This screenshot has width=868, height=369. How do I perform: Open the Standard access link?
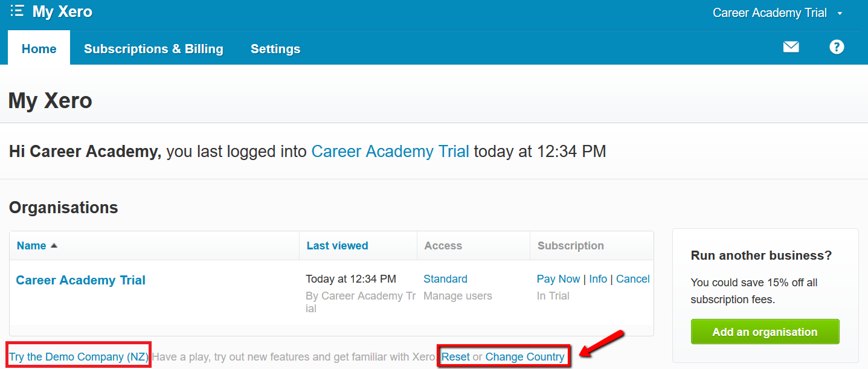pyautogui.click(x=445, y=279)
